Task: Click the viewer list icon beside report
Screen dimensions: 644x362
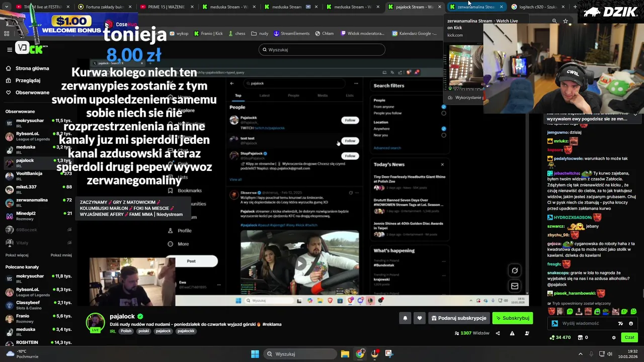Action: click(527, 333)
